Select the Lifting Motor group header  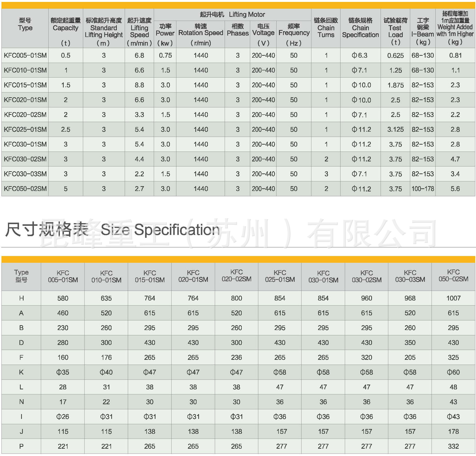click(x=232, y=14)
